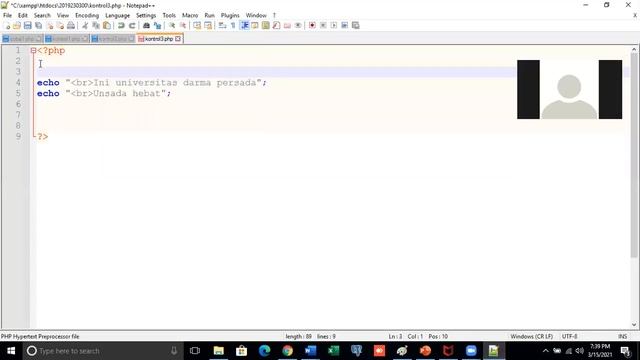640x360 pixels.
Task: Open the Encoding menu
Action: tap(87, 15)
